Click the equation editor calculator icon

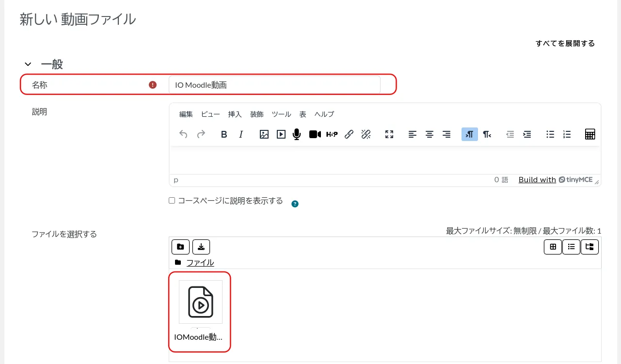[x=589, y=135]
